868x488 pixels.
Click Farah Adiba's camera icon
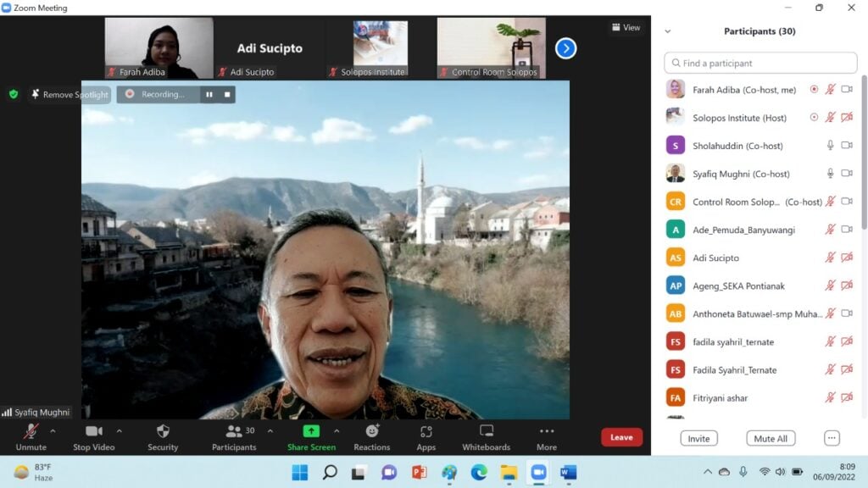(x=847, y=89)
